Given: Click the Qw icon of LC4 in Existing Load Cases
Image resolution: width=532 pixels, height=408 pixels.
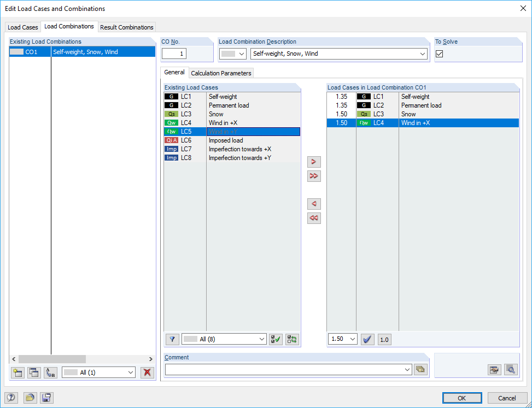Looking at the screenshot, I should tap(171, 123).
